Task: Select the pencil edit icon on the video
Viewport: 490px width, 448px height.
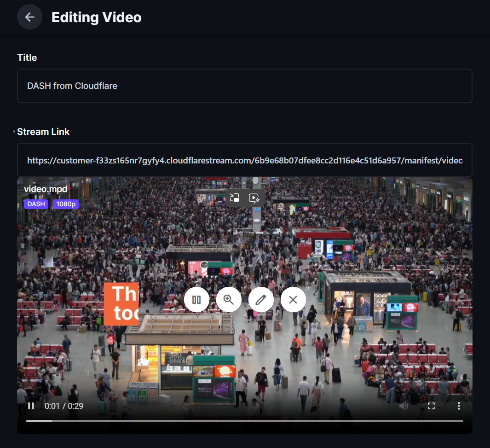Action: pos(261,299)
